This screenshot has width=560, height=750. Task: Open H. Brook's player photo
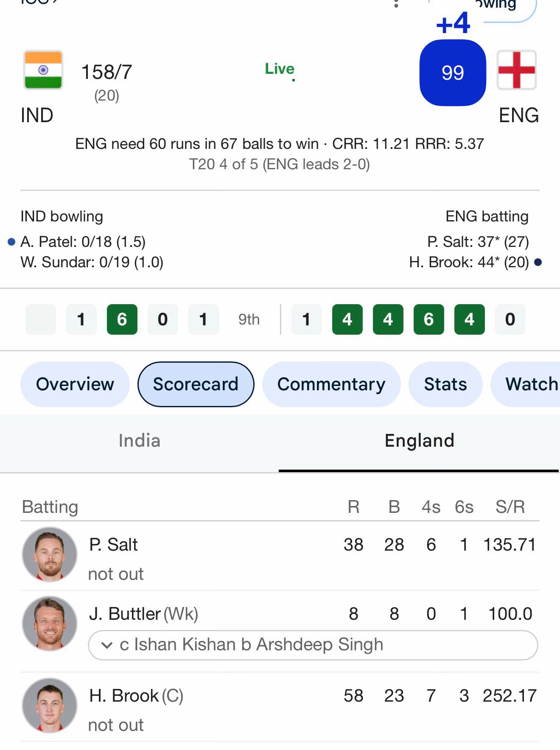coord(50,705)
